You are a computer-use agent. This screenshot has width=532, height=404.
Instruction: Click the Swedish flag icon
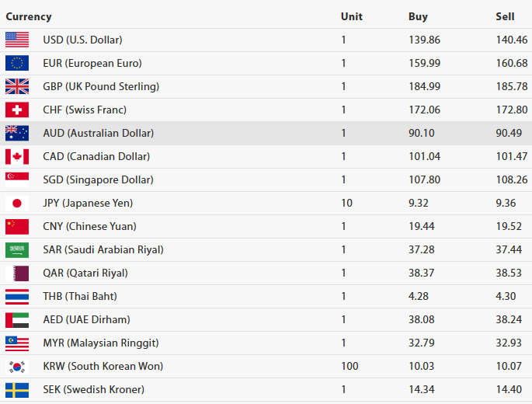17,389
